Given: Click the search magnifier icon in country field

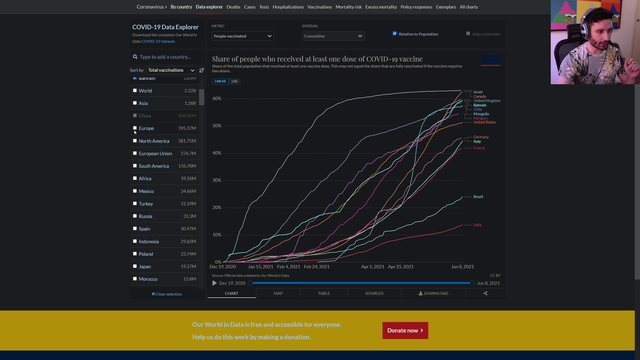Looking at the screenshot, I should [135, 57].
